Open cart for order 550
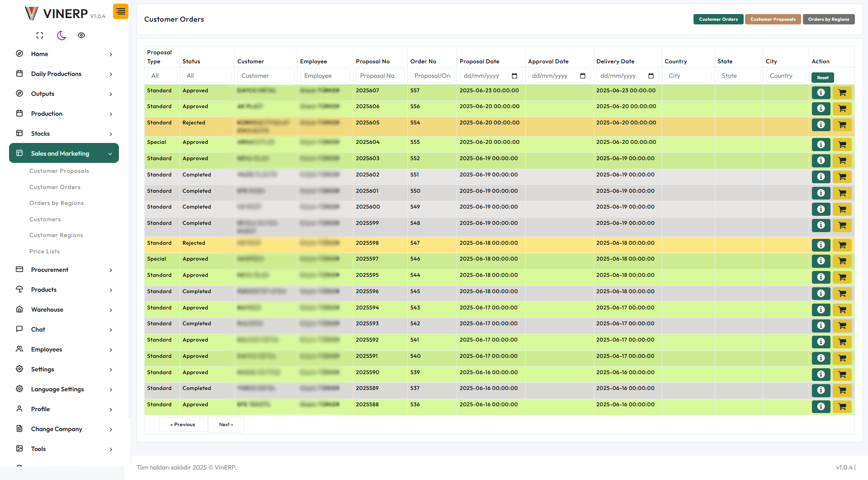Viewport: 868px width, 480px height. tap(842, 193)
